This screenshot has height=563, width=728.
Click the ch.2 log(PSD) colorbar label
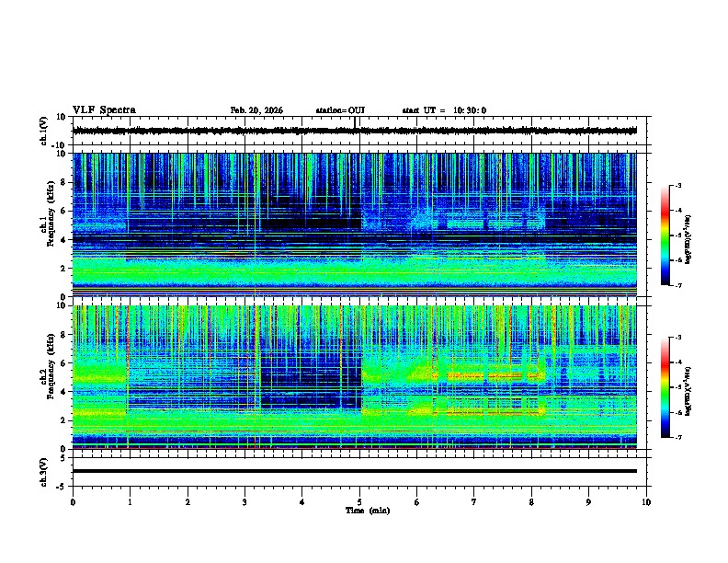click(x=688, y=391)
